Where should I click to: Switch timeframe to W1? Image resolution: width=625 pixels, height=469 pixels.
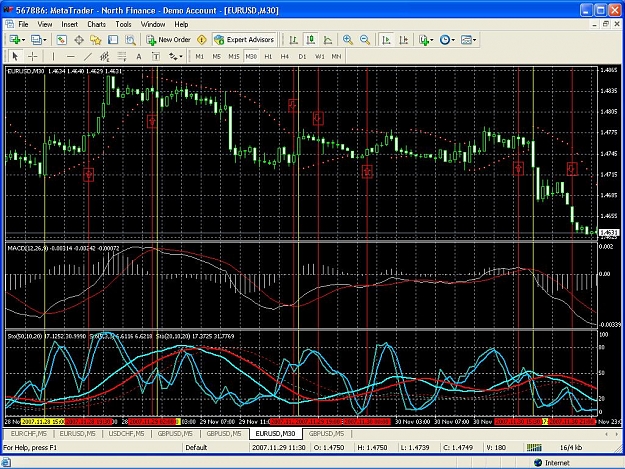[x=320, y=57]
